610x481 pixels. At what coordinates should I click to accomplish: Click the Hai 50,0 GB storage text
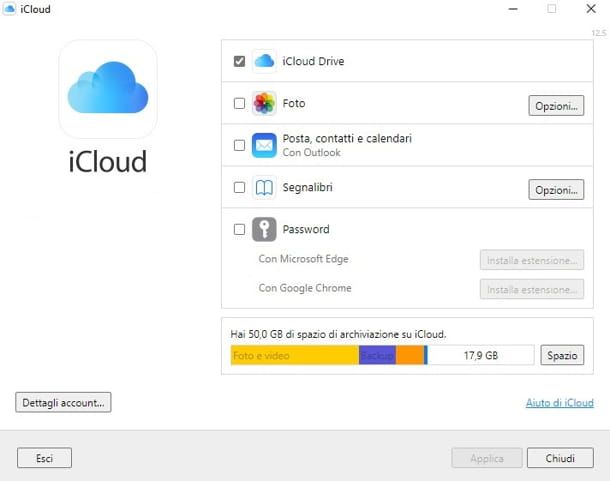coord(338,334)
